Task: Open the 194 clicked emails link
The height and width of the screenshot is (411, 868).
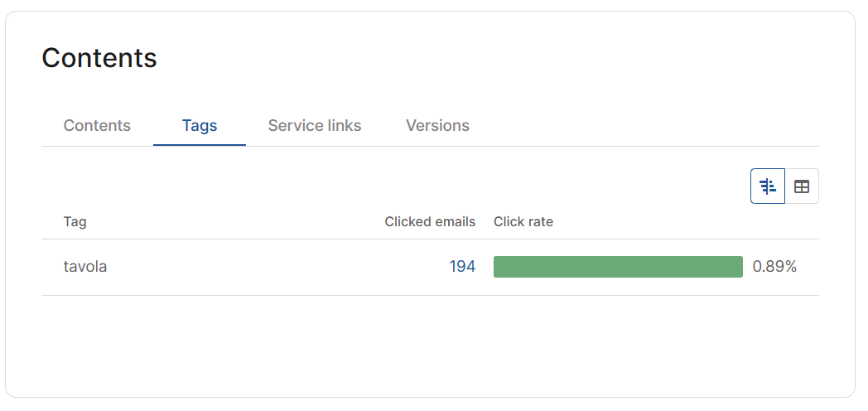Action: point(462,267)
